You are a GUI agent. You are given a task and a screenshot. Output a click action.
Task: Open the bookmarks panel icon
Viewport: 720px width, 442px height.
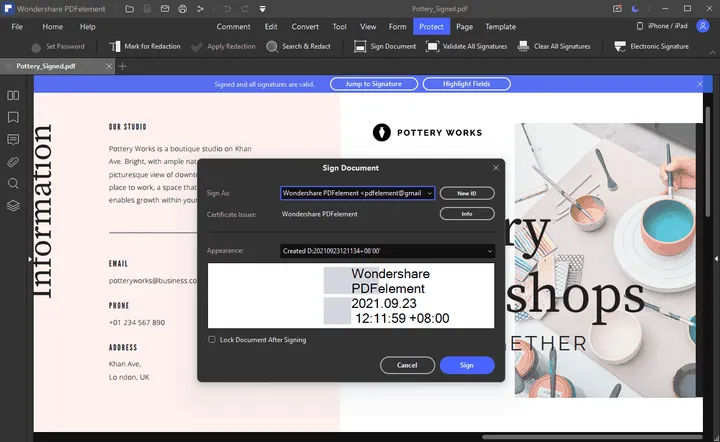tap(13, 117)
